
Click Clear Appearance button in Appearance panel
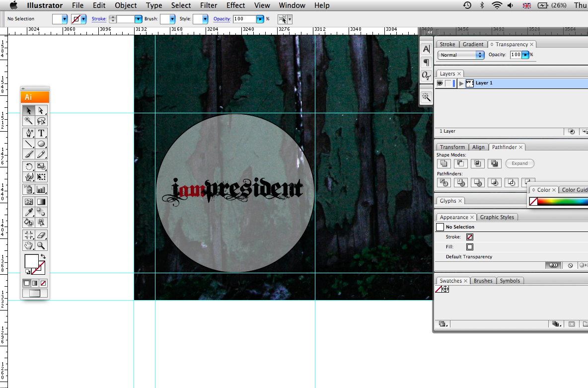(571, 265)
